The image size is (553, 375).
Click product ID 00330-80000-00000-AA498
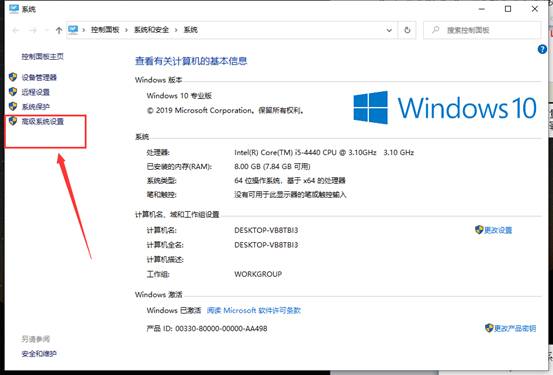tap(221, 328)
